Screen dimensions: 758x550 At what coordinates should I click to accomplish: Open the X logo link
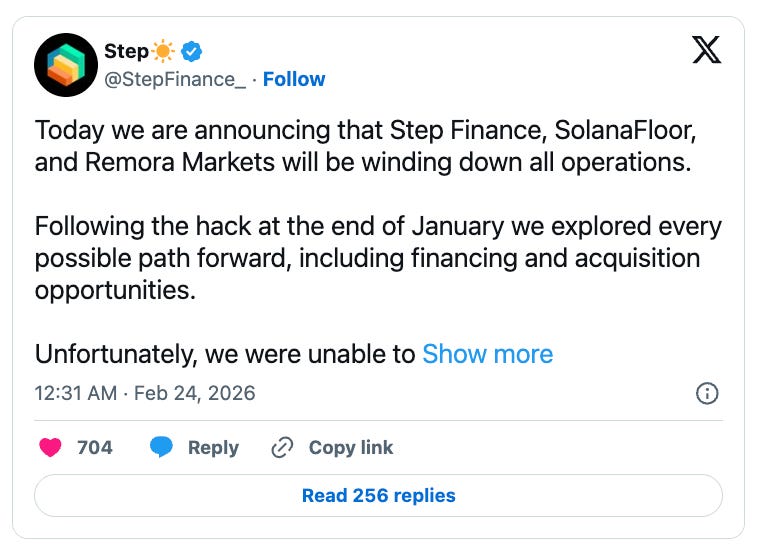click(706, 51)
